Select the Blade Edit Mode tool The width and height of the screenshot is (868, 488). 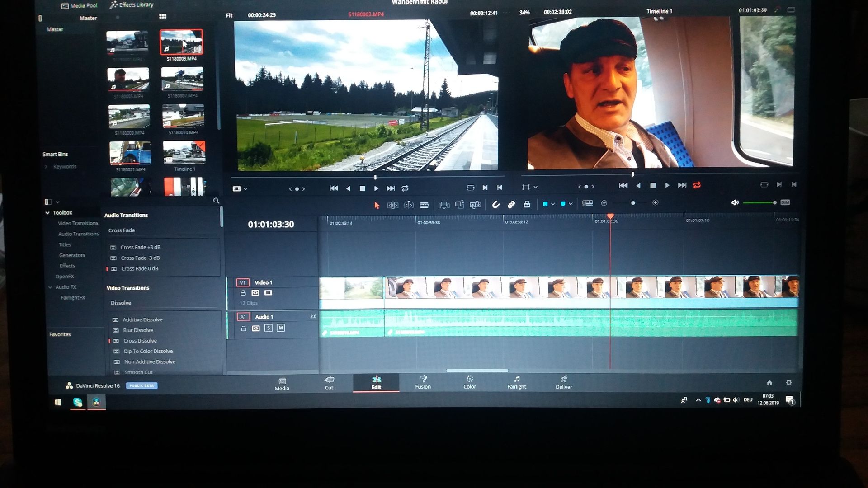click(x=424, y=205)
